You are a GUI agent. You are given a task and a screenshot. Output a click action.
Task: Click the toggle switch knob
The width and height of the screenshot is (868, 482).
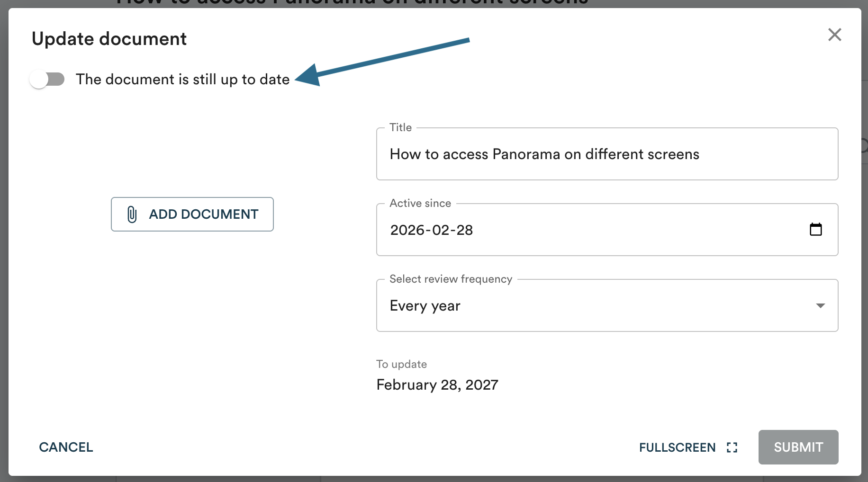coord(39,79)
